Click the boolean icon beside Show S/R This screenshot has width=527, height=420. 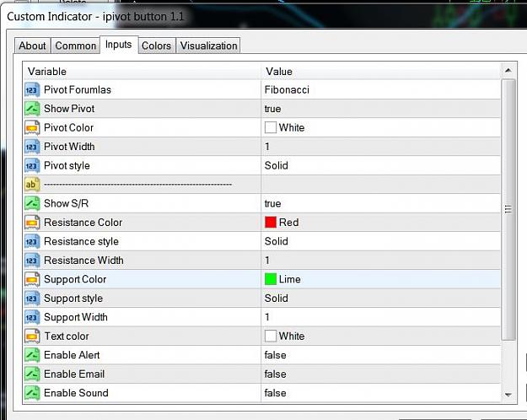tap(32, 203)
